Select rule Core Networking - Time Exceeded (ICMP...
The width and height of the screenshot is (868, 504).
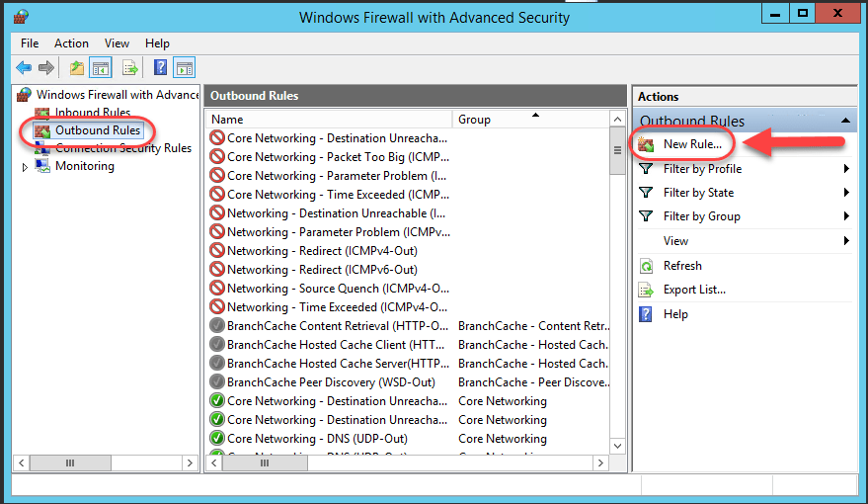[338, 195]
